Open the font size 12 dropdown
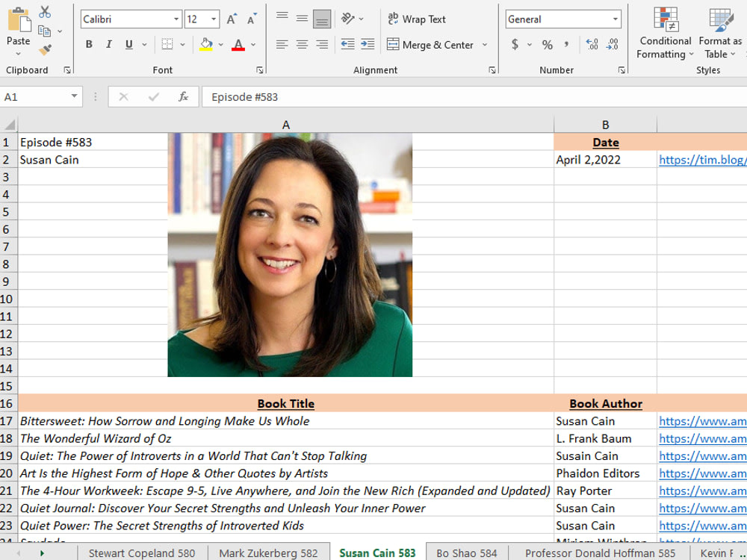The image size is (747, 560). [x=214, y=19]
